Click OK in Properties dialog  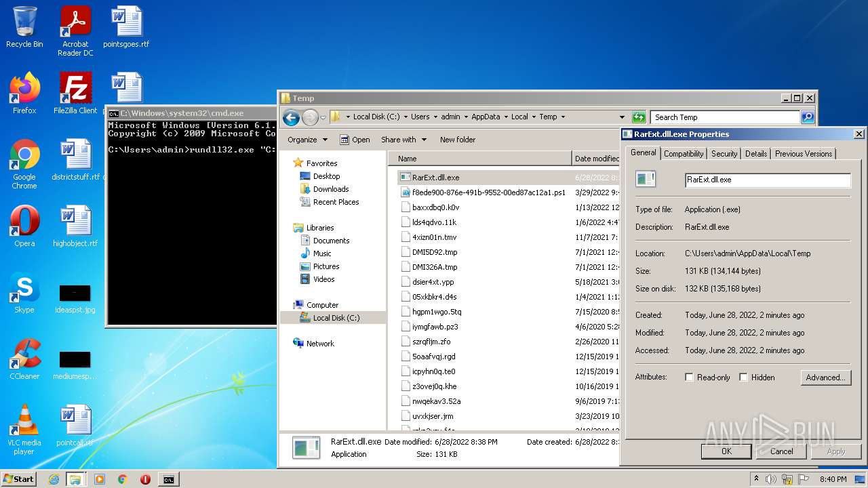(726, 451)
